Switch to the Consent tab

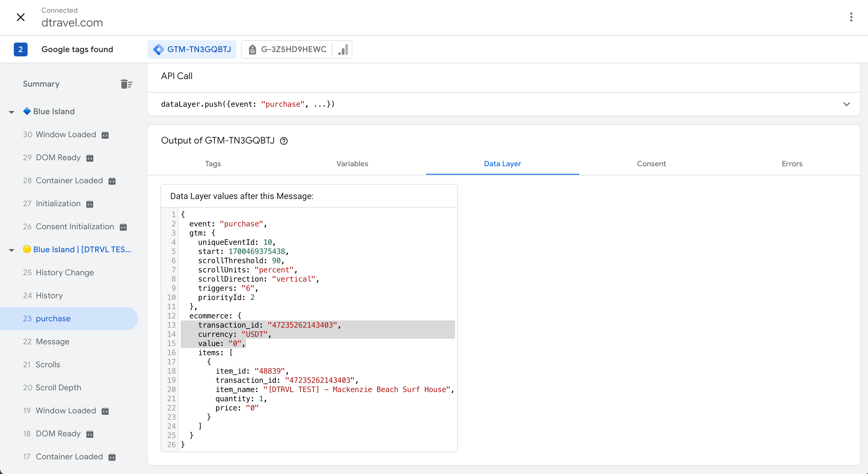point(651,164)
